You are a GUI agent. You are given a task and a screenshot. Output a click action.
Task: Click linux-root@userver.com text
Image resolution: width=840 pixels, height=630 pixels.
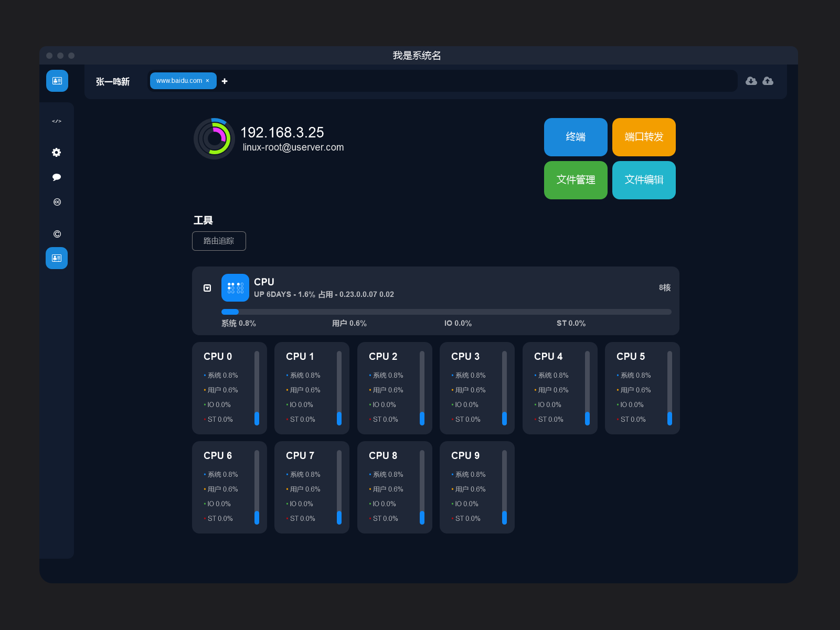point(293,147)
